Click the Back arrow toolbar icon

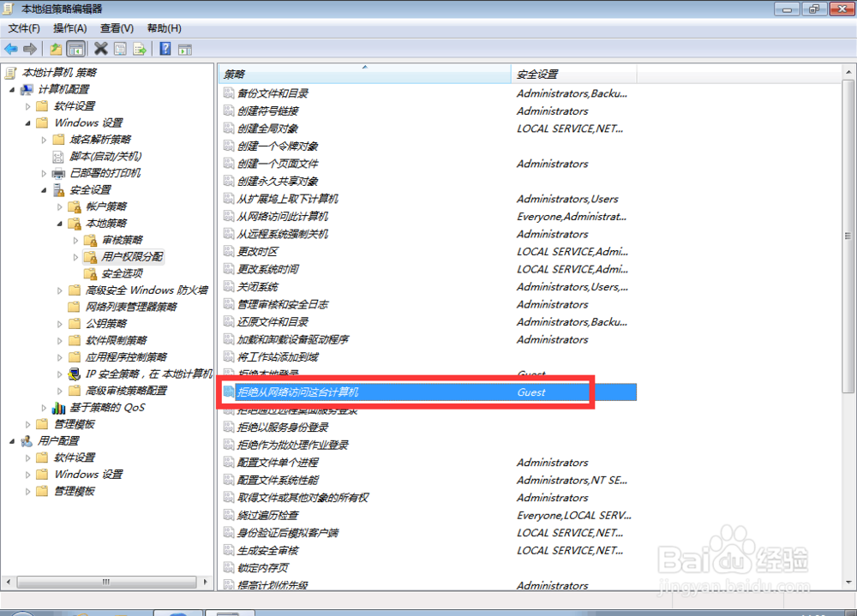[11, 49]
